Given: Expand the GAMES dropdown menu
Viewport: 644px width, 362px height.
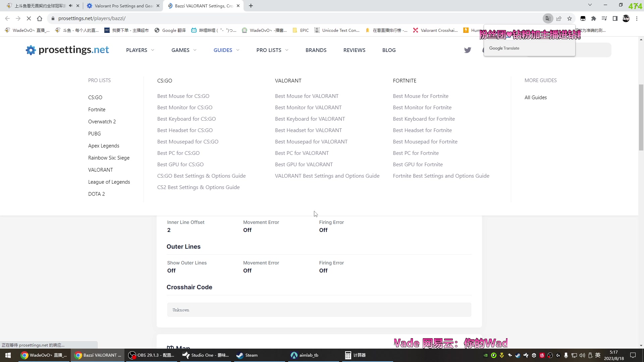Looking at the screenshot, I should pyautogui.click(x=184, y=50).
